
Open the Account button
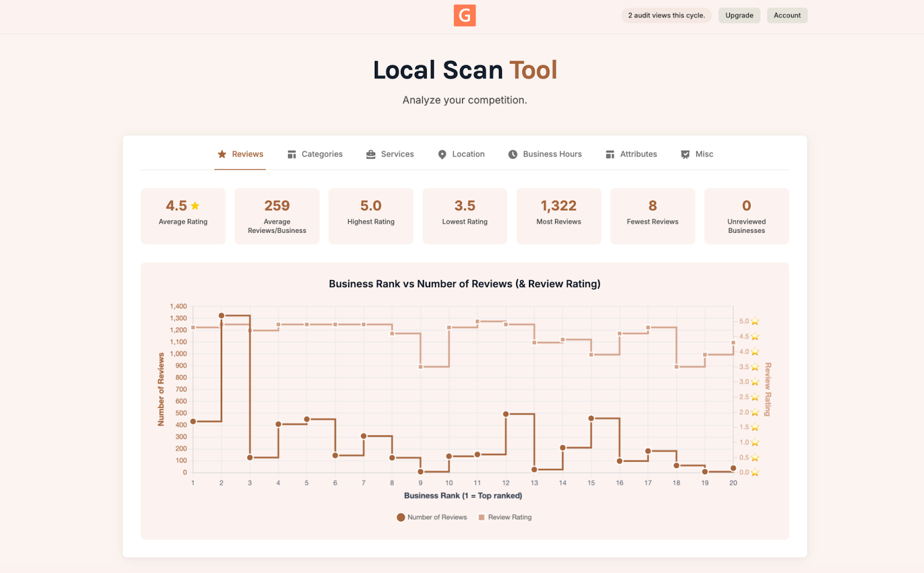(787, 15)
